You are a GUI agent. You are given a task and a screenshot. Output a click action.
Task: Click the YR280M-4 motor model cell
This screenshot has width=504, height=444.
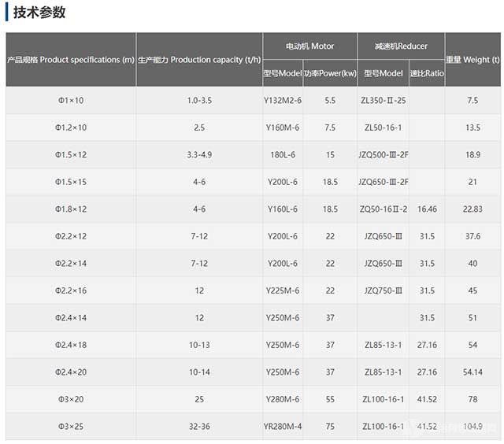click(283, 427)
